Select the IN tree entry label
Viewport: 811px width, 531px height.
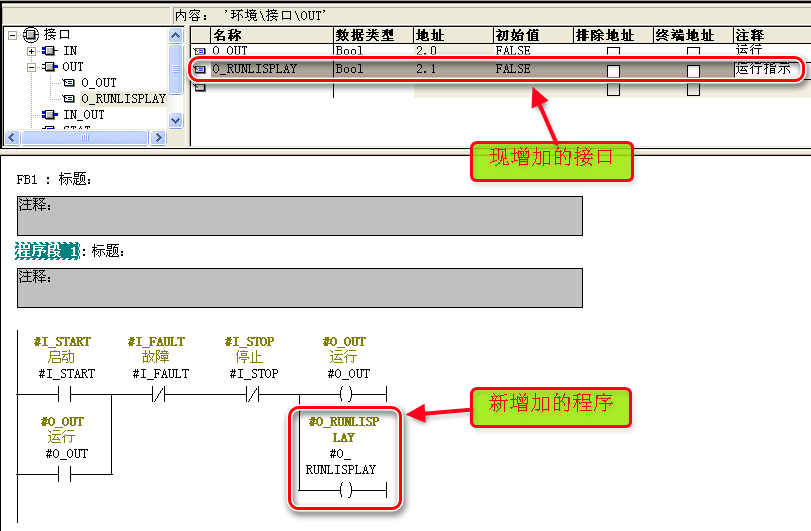point(70,51)
